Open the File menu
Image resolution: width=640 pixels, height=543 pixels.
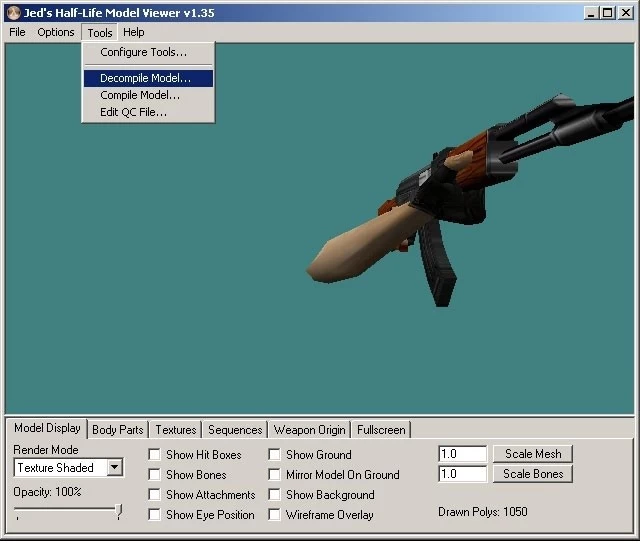pyautogui.click(x=18, y=32)
